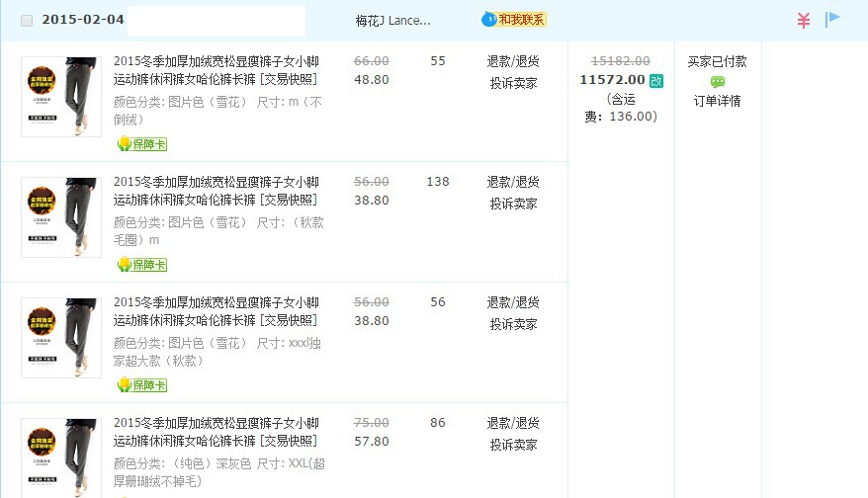Screen dimensions: 868x498
Task: Click 退款/退货 for quantity 55 item
Action: [x=513, y=61]
